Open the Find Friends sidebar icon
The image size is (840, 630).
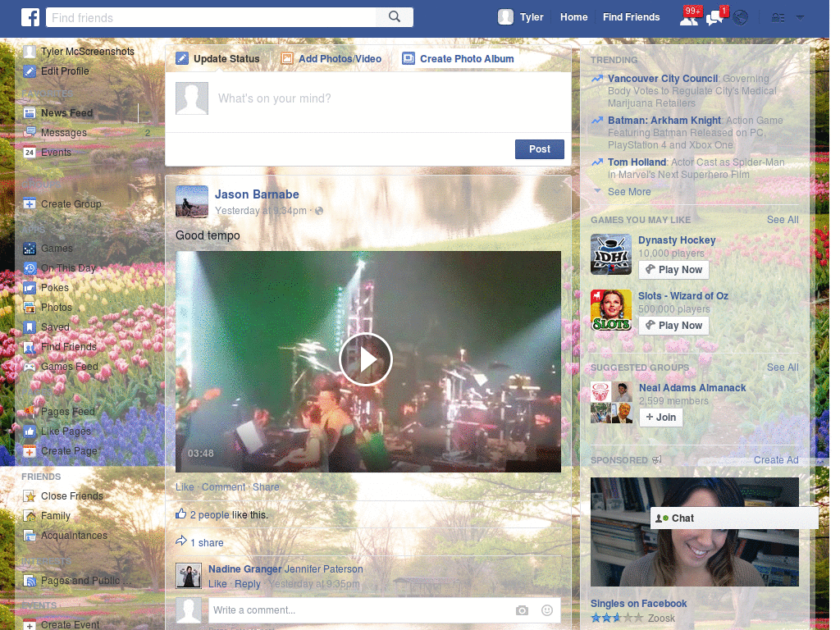pyautogui.click(x=30, y=347)
